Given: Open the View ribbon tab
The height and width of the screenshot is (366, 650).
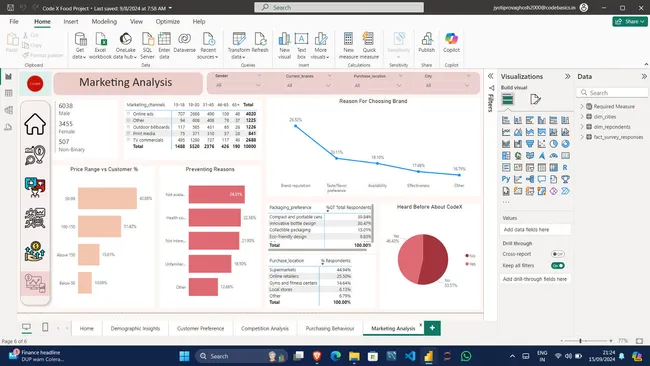Looking at the screenshot, I should 136,22.
